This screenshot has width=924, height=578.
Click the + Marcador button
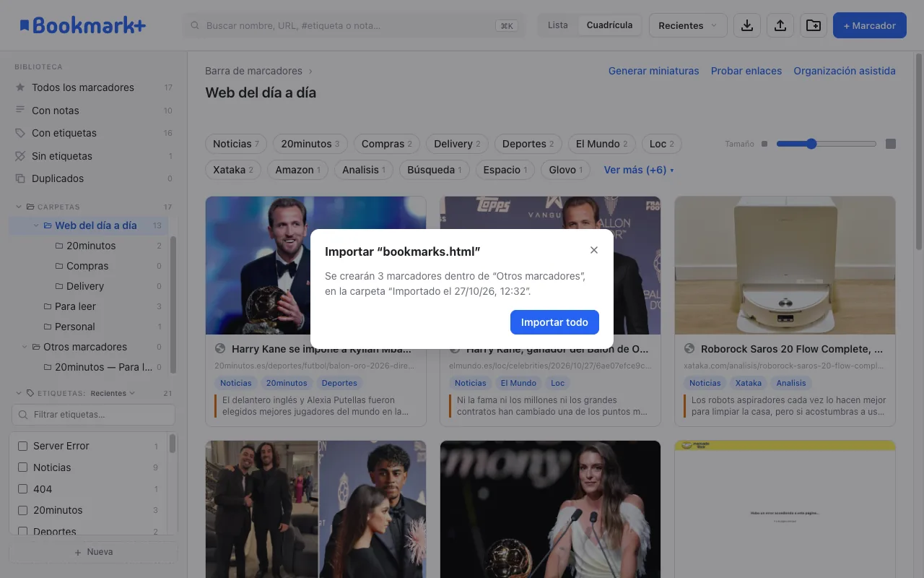point(869,25)
